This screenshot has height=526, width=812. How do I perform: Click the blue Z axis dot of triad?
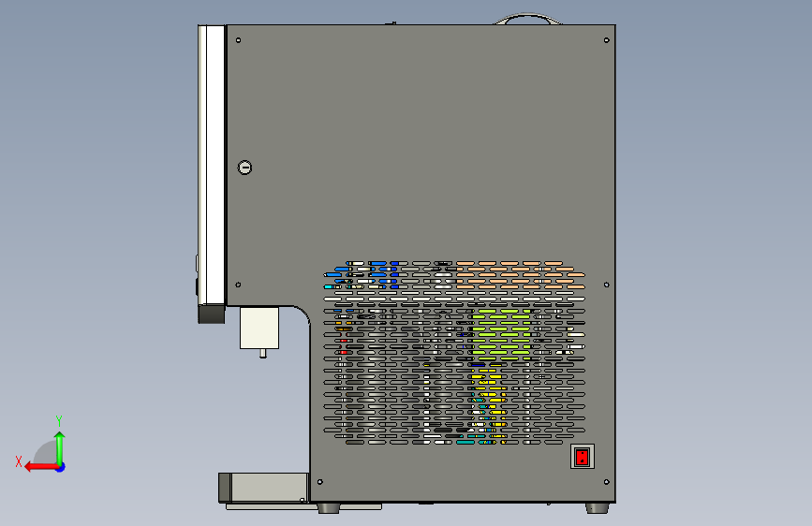click(x=61, y=467)
